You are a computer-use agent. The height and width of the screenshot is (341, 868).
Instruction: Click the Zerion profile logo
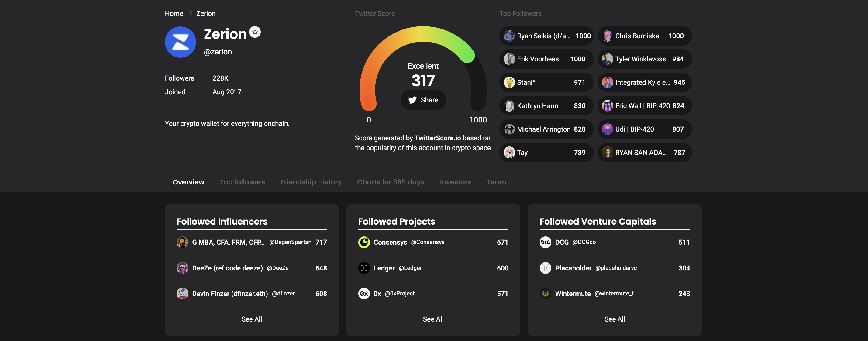180,42
